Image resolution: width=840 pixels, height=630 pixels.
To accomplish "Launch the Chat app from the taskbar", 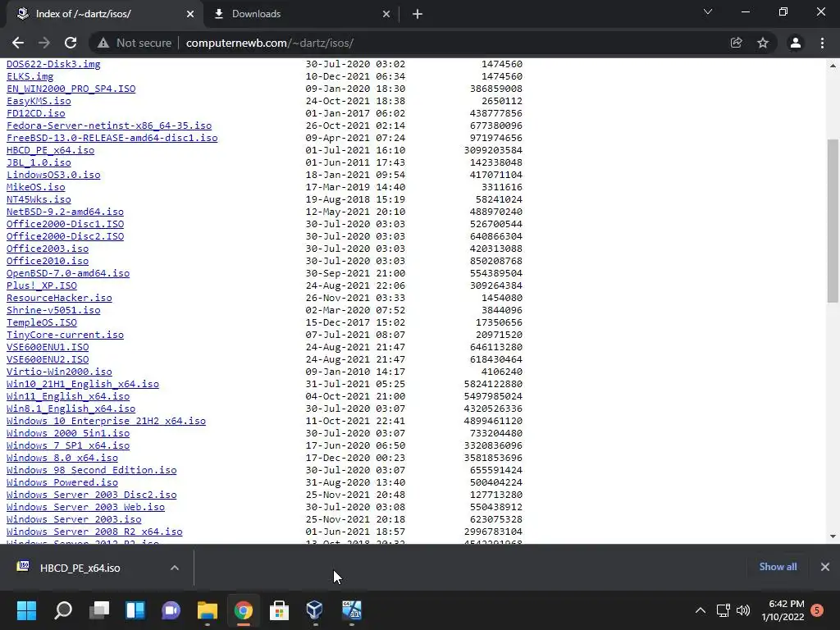I will click(x=171, y=610).
